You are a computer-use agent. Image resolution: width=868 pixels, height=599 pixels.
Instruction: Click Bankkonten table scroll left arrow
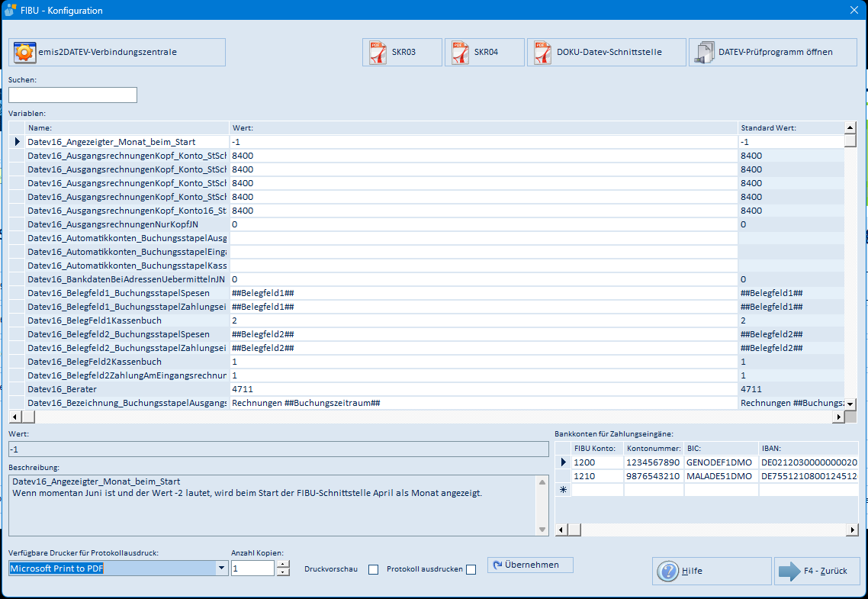pyautogui.click(x=561, y=530)
